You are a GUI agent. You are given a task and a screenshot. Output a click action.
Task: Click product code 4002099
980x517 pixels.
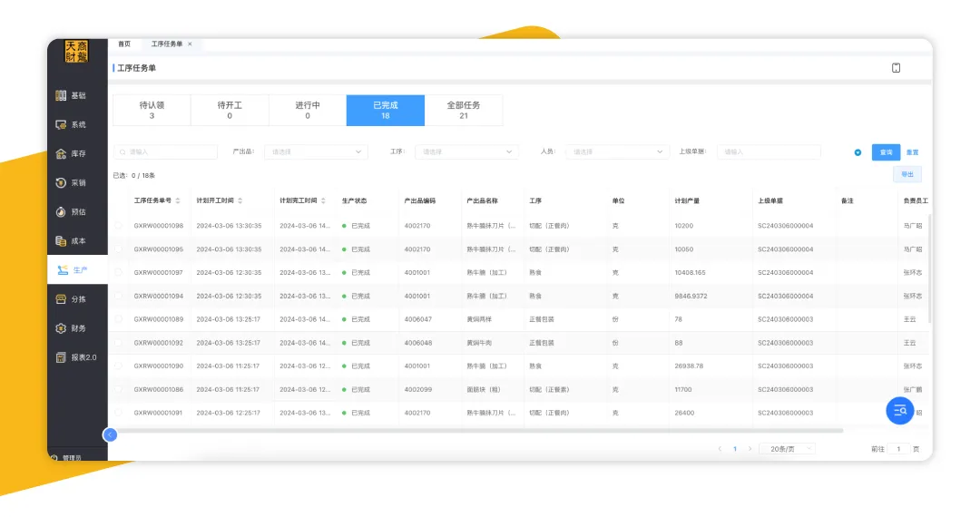(417, 389)
